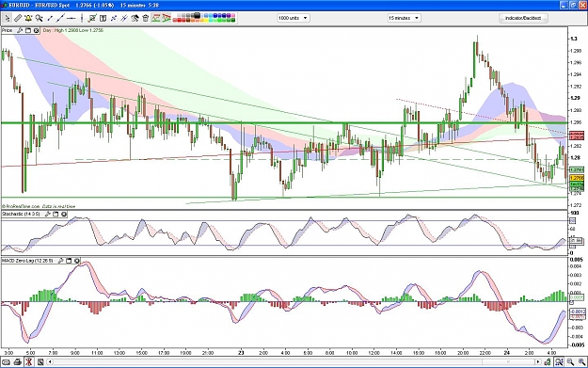Screen dimensions: 588x368
Task: Select the long trend line tool
Action: point(60,18)
